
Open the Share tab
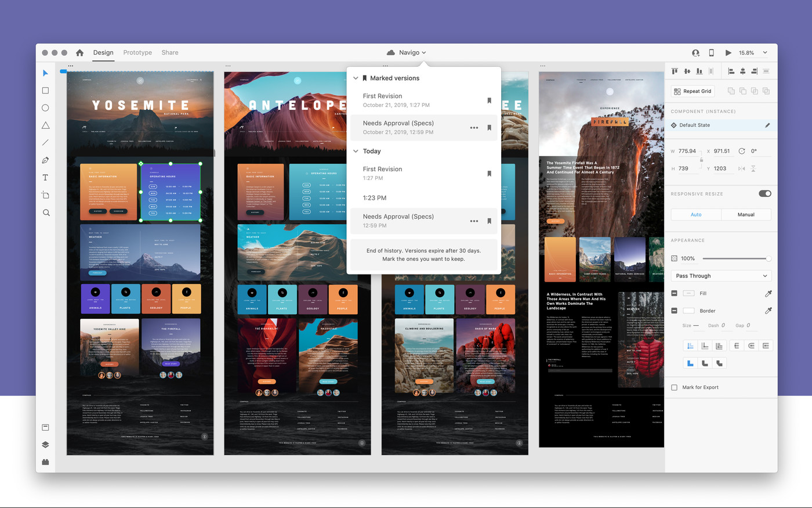[x=170, y=53]
